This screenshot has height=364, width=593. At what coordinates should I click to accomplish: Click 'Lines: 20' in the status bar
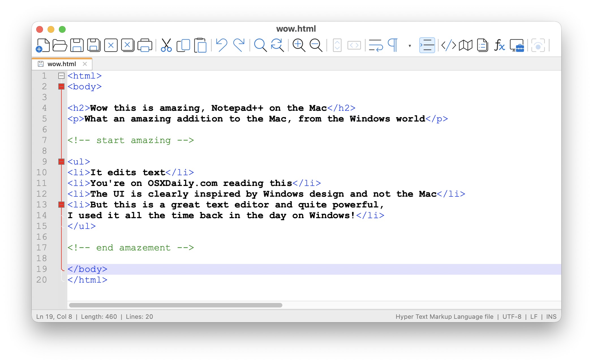pos(139,317)
